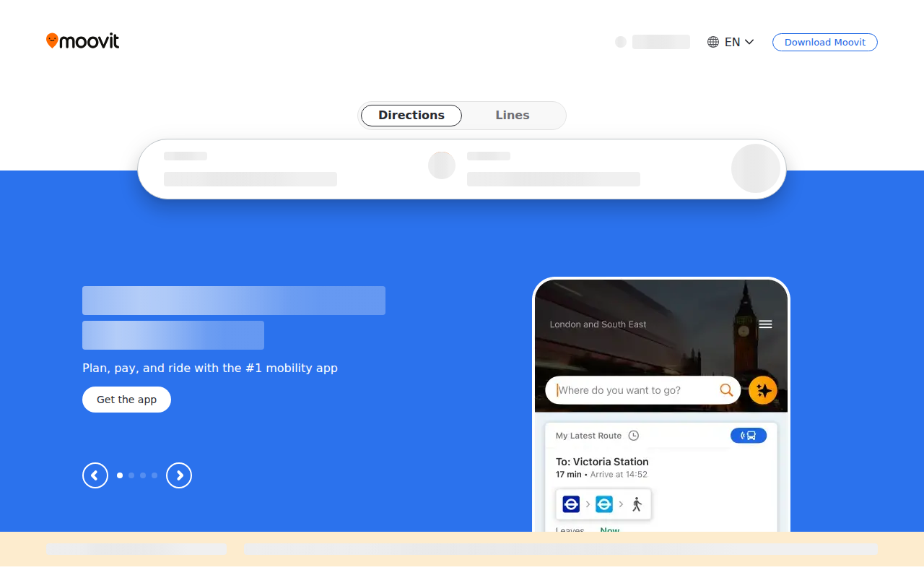Click 'To: Victoria Station' text
The width and height of the screenshot is (924, 578).
point(602,462)
